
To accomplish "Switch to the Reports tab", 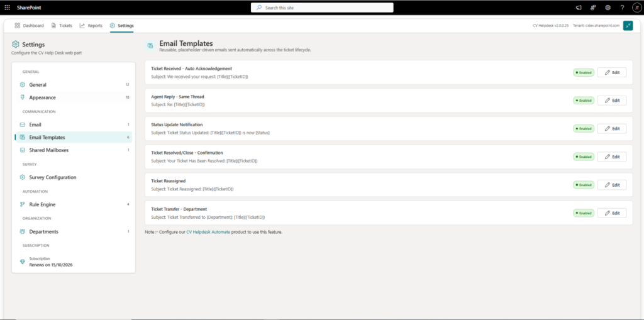I will click(91, 26).
